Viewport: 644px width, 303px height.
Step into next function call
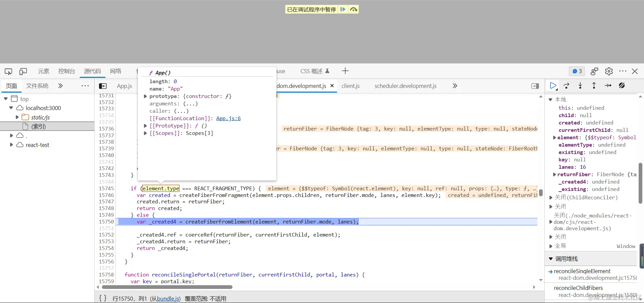point(580,86)
